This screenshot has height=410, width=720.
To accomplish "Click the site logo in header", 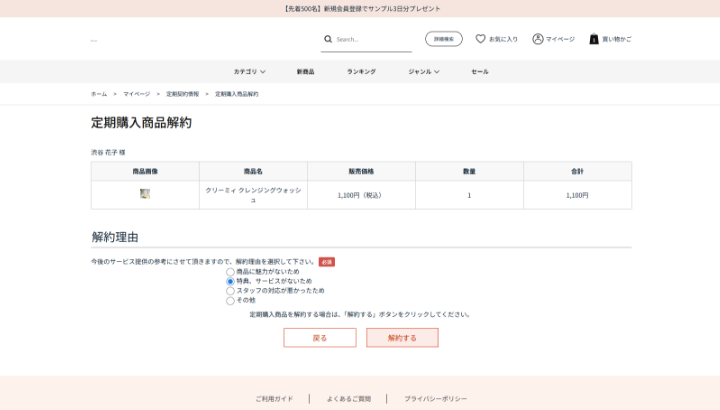I will pos(94,40).
